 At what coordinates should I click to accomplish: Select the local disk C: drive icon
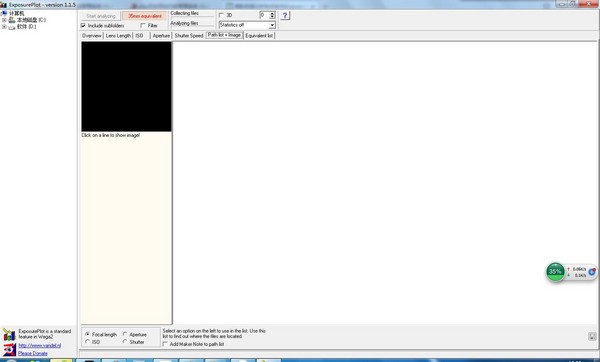coord(12,20)
